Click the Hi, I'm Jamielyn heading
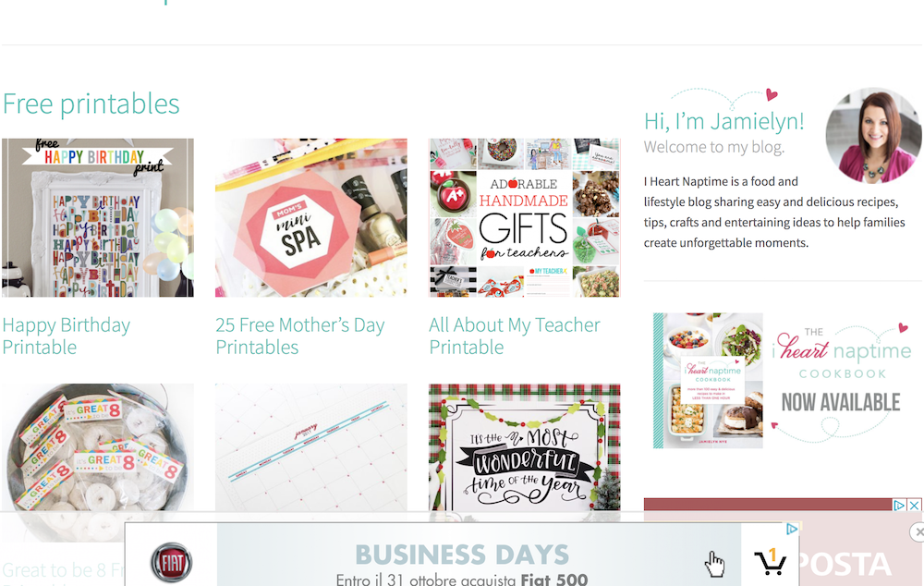Image resolution: width=924 pixels, height=586 pixels. [x=724, y=121]
